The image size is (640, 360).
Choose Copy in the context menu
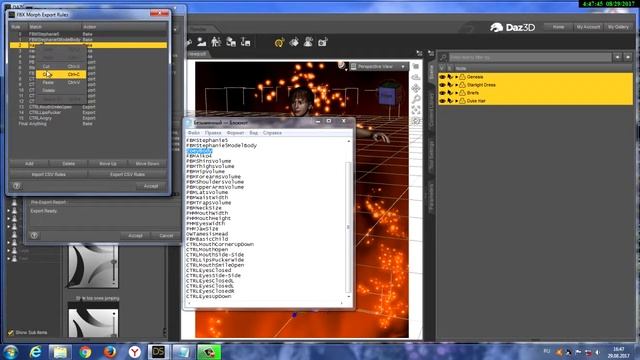[61, 74]
